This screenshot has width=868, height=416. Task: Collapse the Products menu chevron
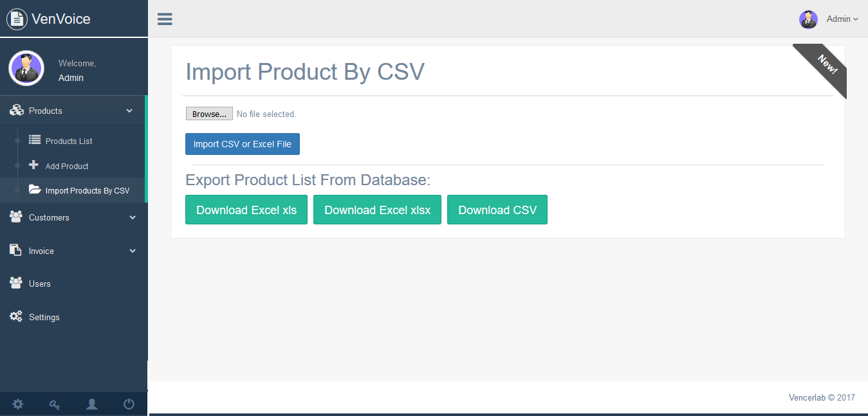[x=129, y=111]
